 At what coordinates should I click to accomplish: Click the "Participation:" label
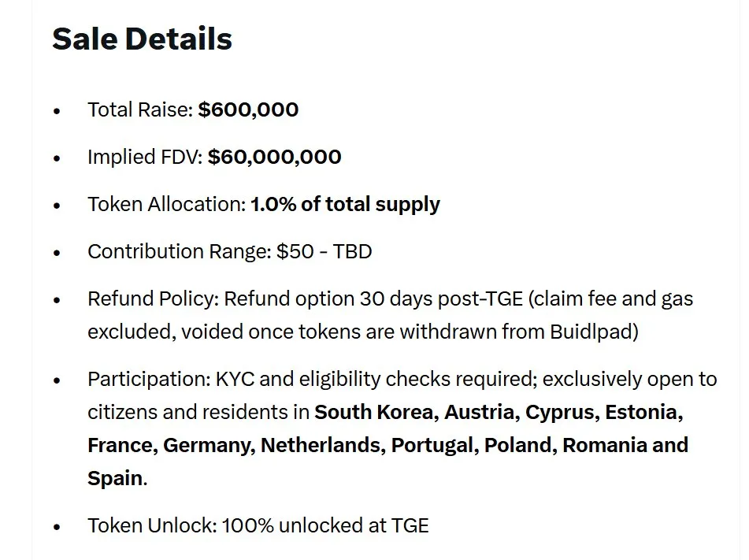click(148, 380)
